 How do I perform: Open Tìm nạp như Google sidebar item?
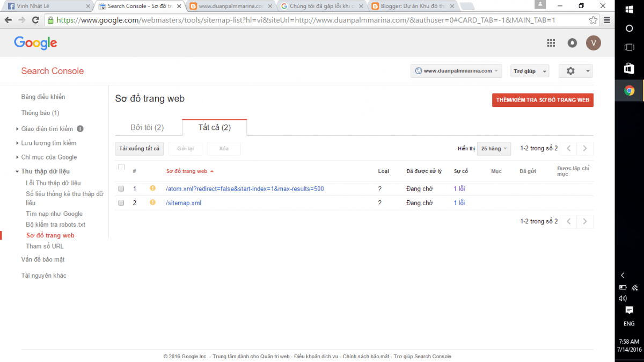tap(54, 214)
